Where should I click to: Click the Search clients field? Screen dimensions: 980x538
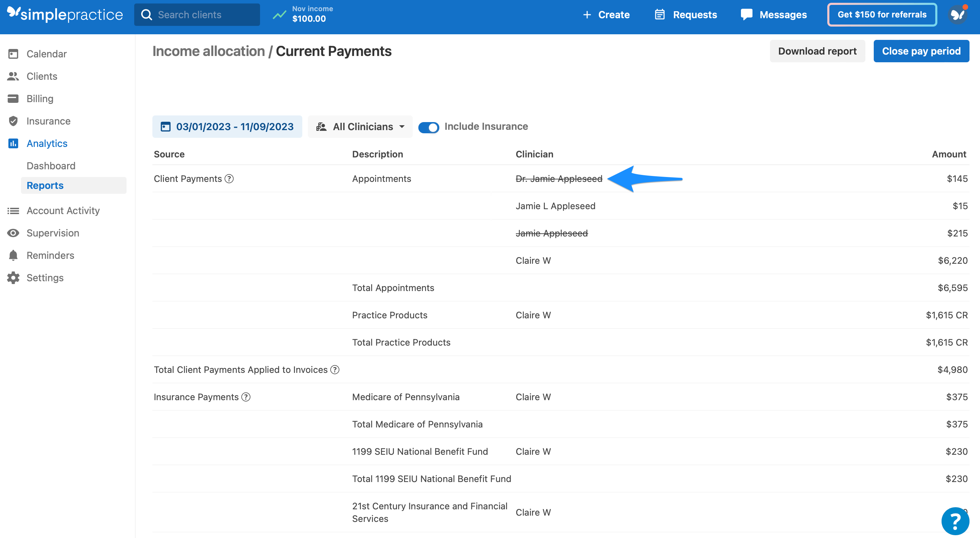click(x=197, y=14)
